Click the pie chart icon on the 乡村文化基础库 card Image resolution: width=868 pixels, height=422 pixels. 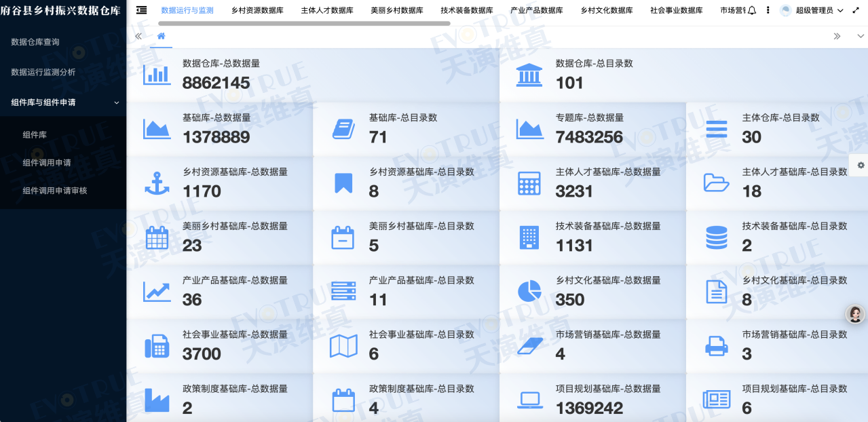click(x=531, y=290)
